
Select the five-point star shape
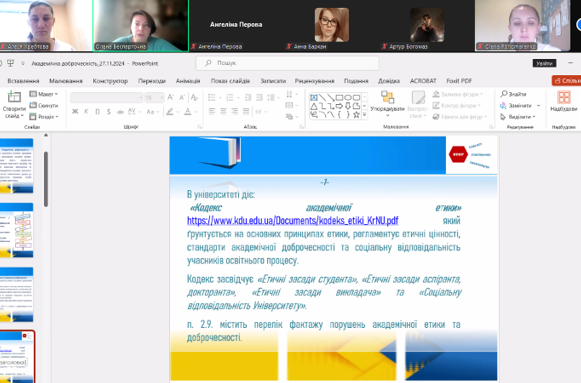356,115
